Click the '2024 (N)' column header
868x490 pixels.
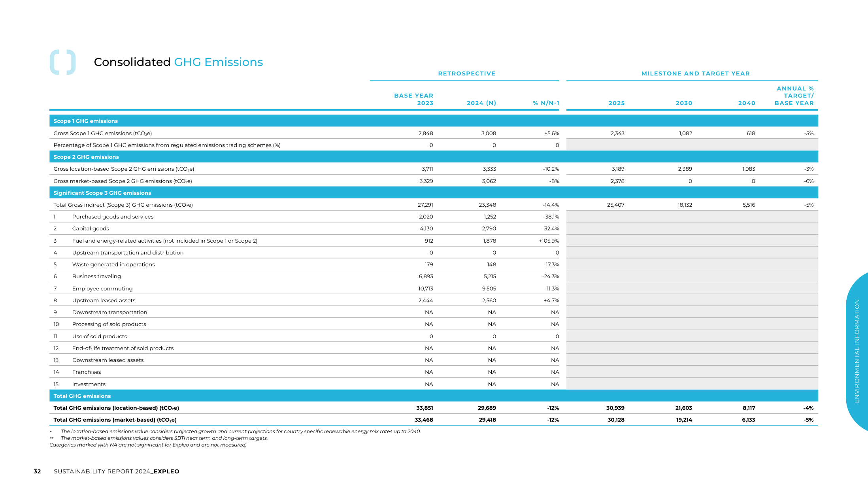481,103
